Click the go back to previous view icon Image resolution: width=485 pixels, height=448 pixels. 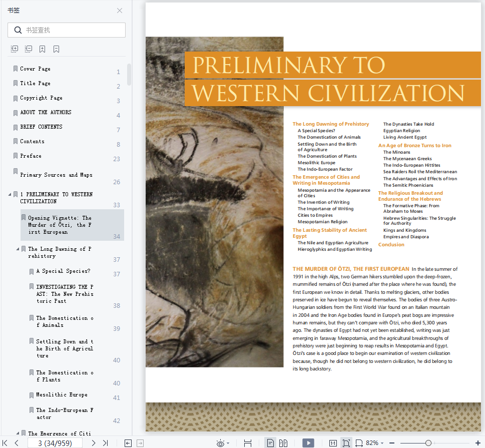click(x=128, y=443)
